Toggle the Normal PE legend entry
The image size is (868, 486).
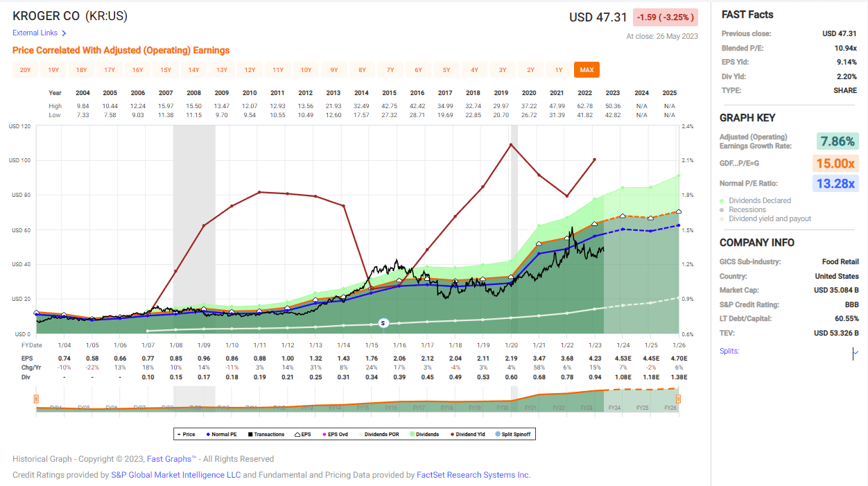[220, 434]
